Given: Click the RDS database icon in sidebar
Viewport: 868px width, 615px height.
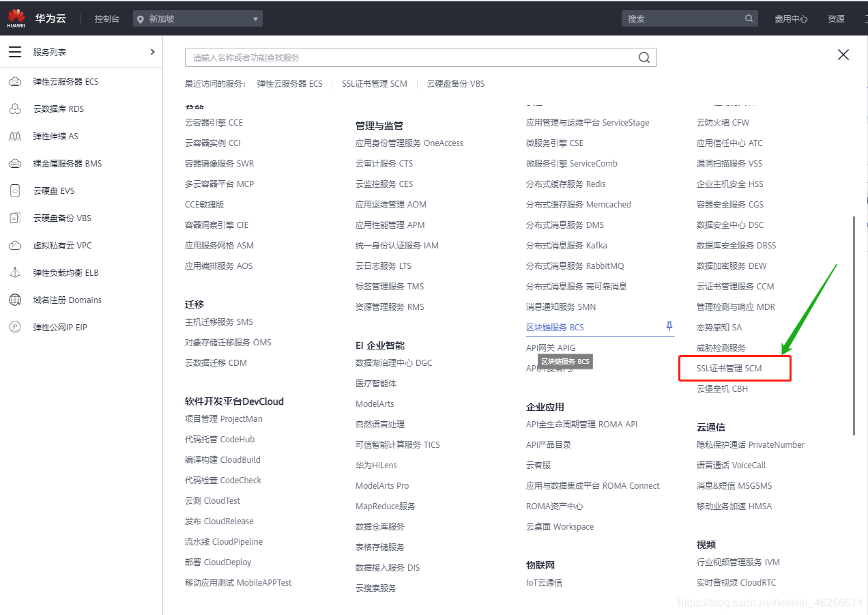Looking at the screenshot, I should point(15,109).
